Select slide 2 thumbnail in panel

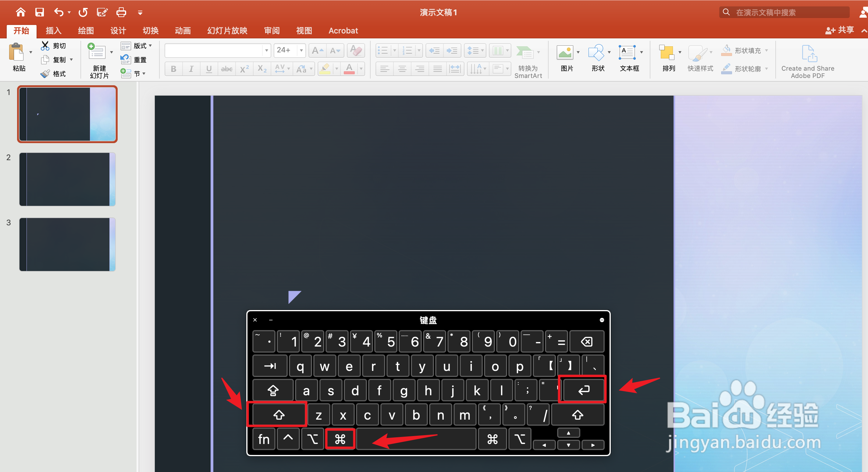click(67, 179)
